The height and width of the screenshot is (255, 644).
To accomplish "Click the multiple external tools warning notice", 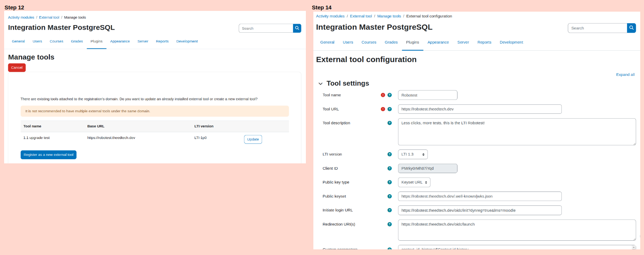I will 155,111.
